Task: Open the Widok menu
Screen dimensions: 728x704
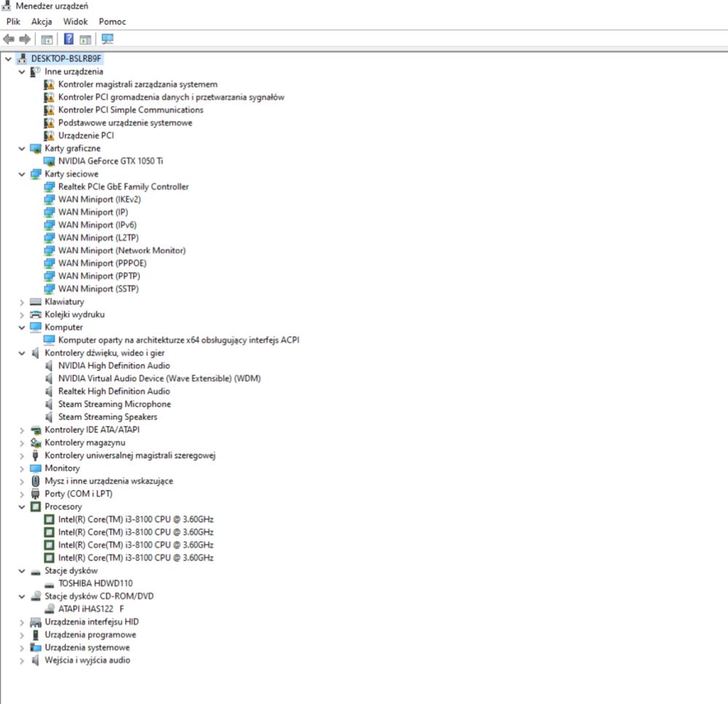Action: [x=75, y=22]
